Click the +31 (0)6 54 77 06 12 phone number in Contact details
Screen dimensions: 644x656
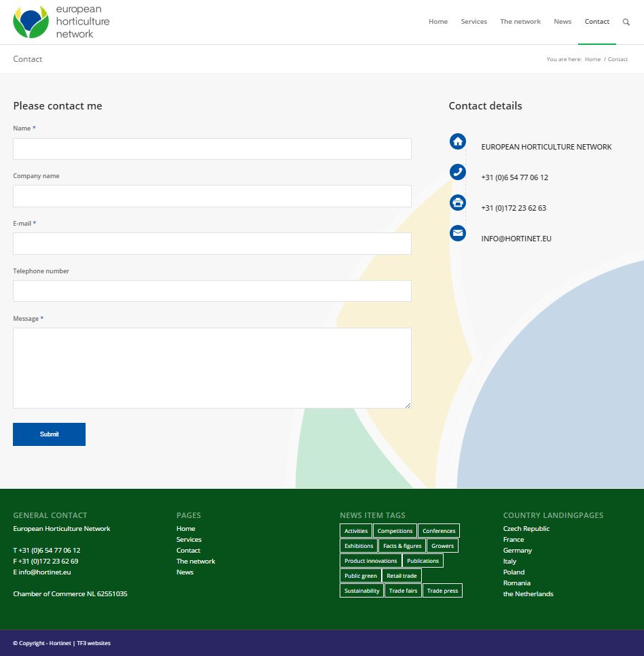514,177
